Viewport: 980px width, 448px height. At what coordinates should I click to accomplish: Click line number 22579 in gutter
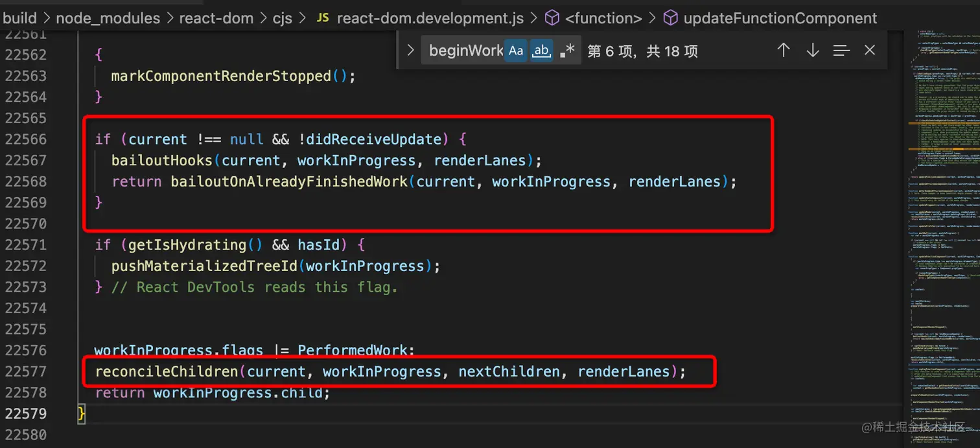click(26, 414)
